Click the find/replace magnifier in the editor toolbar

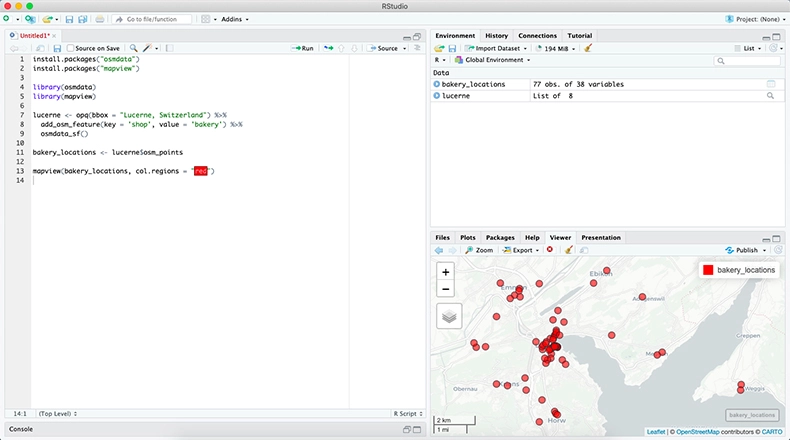tap(133, 48)
